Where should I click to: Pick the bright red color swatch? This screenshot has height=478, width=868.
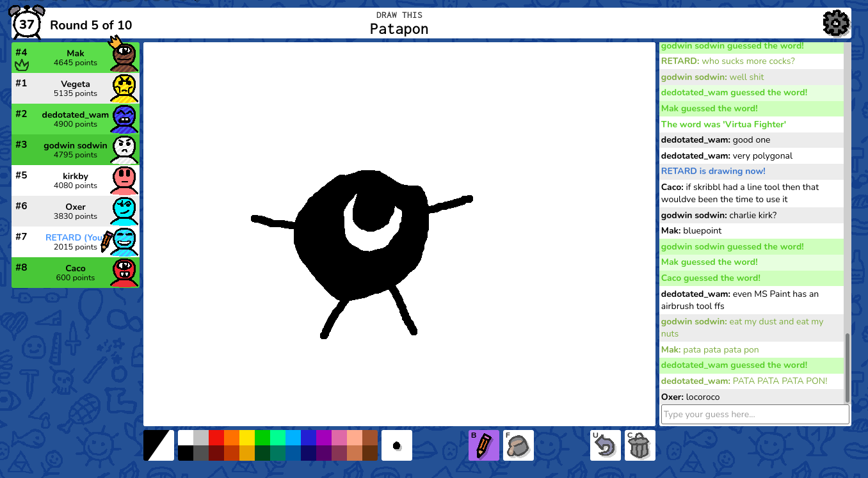(216, 438)
